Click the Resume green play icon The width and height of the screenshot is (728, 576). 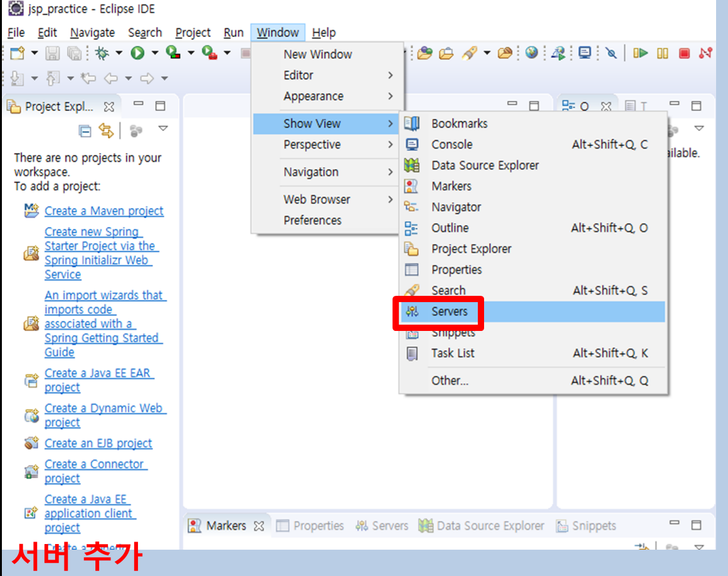tap(640, 53)
